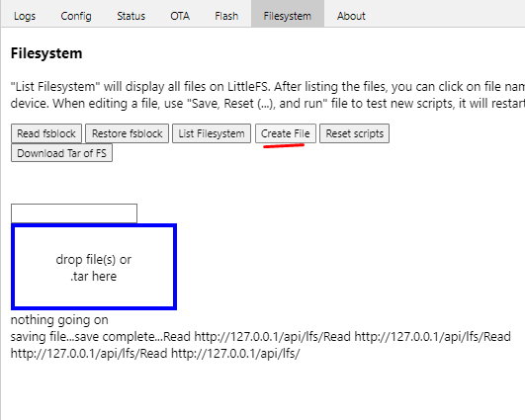Viewport: 525px width, 420px height.
Task: Click the "nothing going on" status text
Action: pyautogui.click(x=59, y=320)
